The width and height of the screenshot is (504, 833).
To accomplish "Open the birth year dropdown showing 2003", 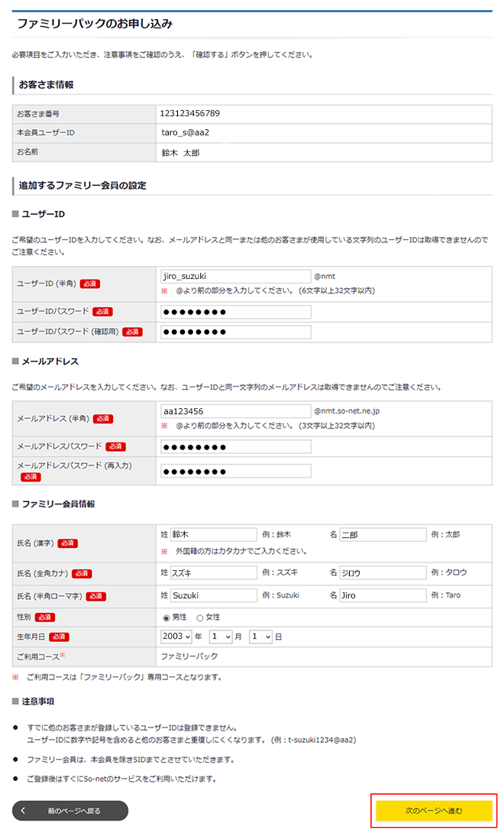I will [x=176, y=636].
